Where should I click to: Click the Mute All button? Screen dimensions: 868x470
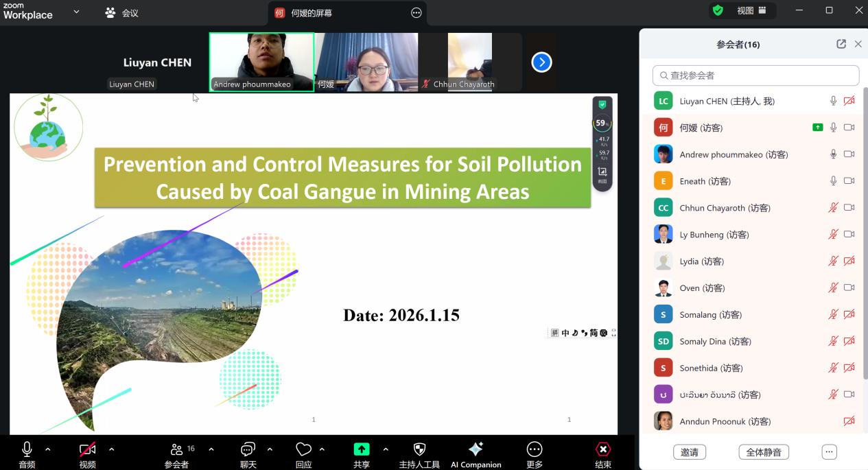[x=763, y=453]
